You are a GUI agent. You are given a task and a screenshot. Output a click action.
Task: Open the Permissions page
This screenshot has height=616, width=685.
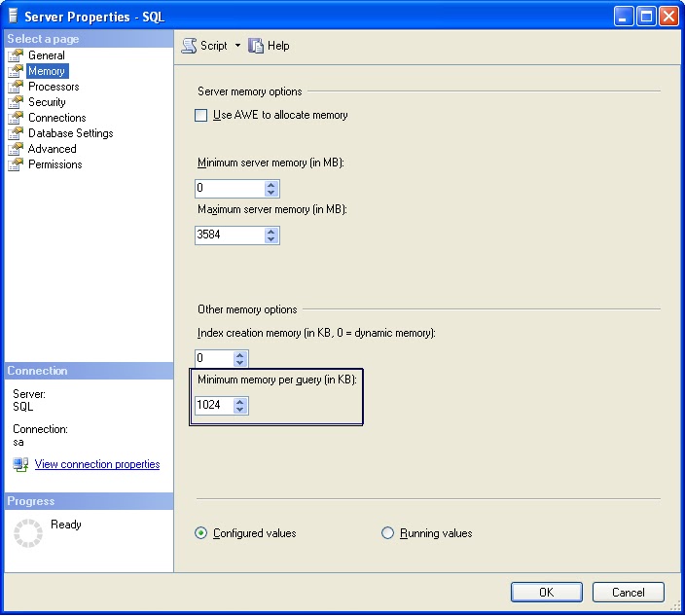click(x=55, y=164)
